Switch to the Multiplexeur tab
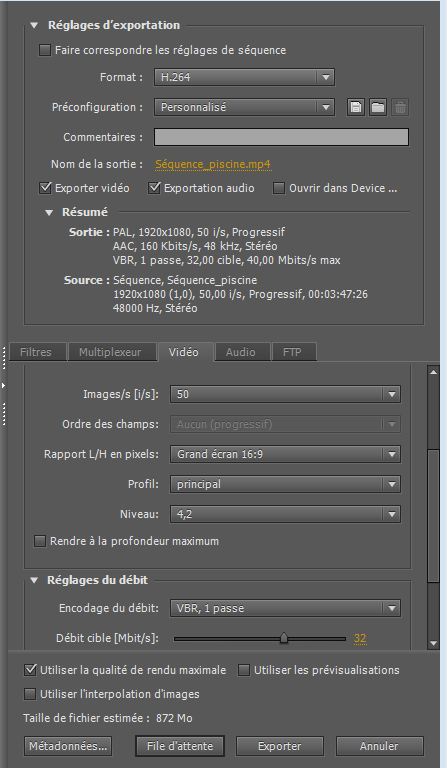The image size is (447, 768). click(x=110, y=352)
